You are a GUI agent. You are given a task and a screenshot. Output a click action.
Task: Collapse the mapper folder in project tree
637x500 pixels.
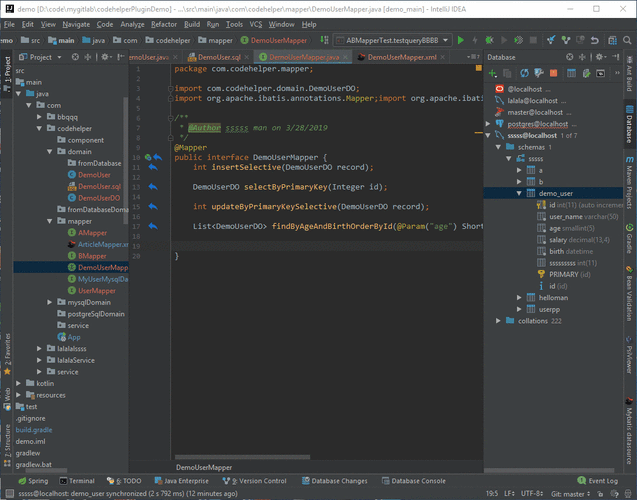tap(50, 221)
